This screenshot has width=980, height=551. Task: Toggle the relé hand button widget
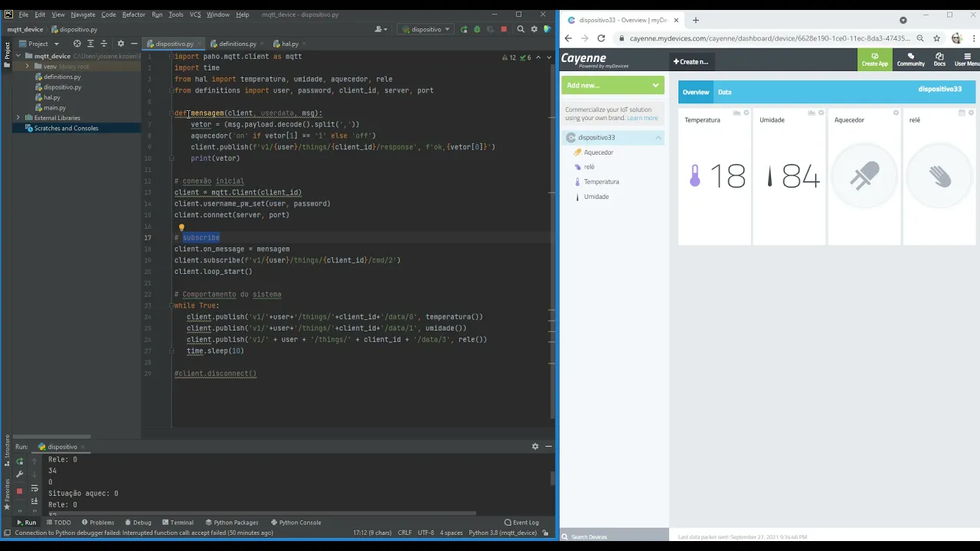pos(939,177)
